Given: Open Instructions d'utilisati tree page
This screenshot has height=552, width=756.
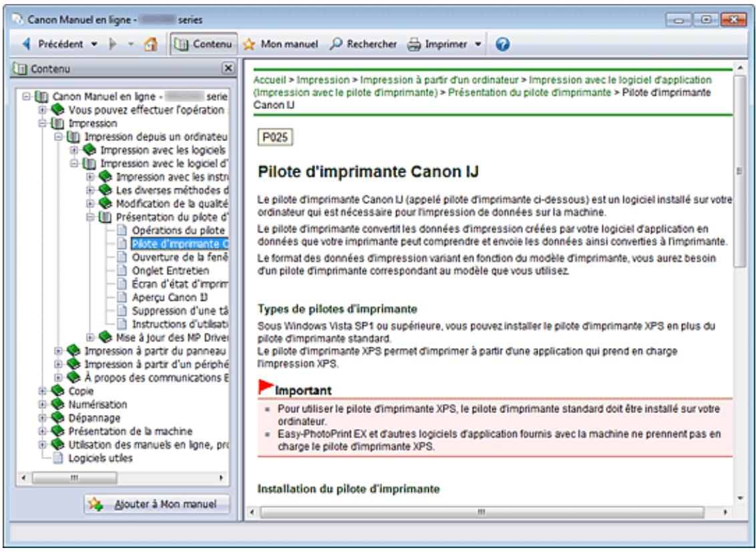Looking at the screenshot, I should point(180,324).
